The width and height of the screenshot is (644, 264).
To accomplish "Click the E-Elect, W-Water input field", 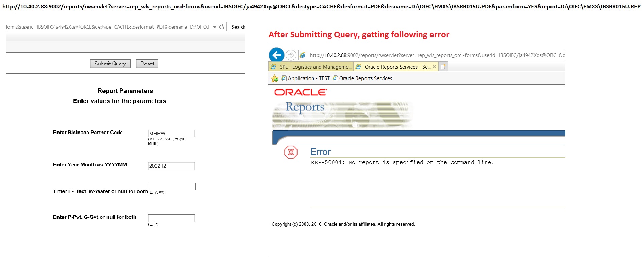I will click(172, 187).
